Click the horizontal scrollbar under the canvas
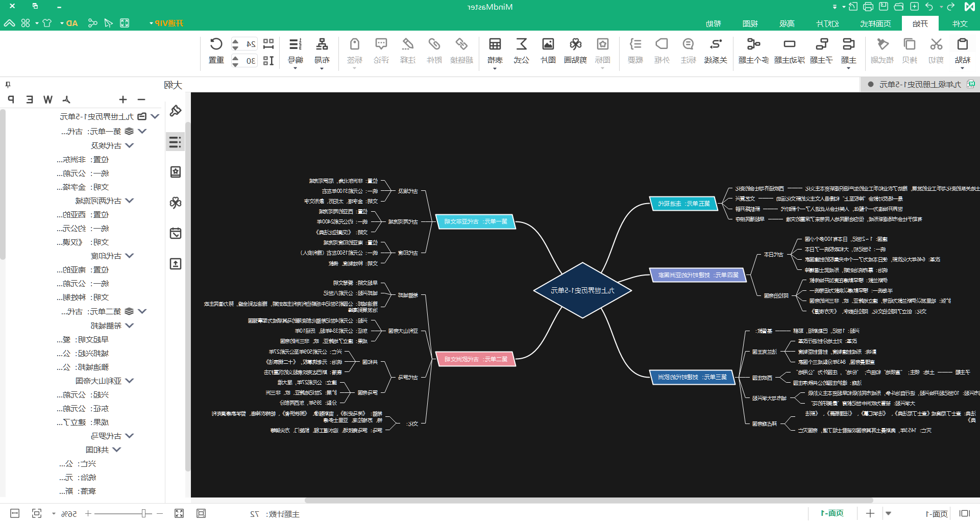Image resolution: width=980 pixels, height=523 pixels. (x=589, y=501)
